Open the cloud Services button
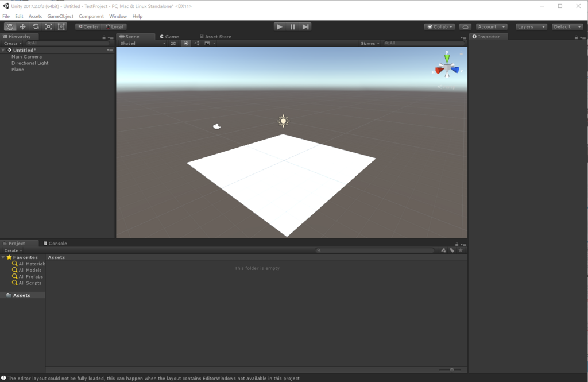This screenshot has height=382, width=588. (x=465, y=26)
